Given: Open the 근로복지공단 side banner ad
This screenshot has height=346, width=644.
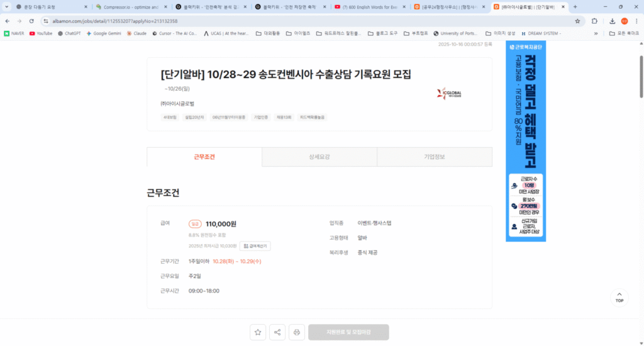Looking at the screenshot, I should pyautogui.click(x=526, y=141).
